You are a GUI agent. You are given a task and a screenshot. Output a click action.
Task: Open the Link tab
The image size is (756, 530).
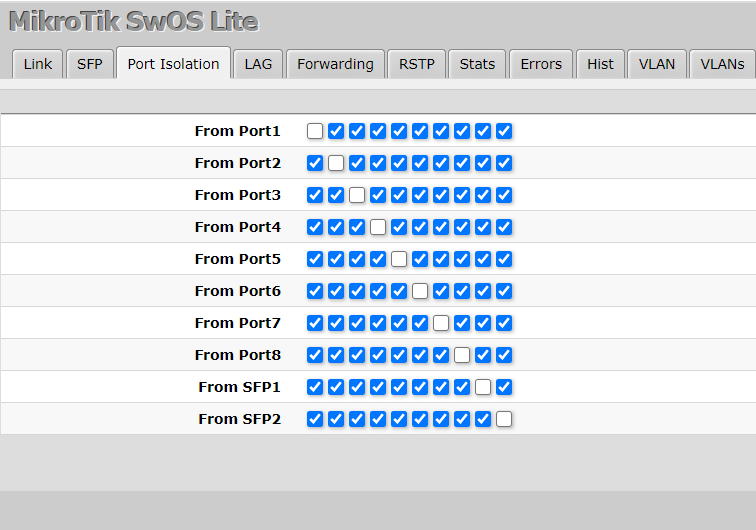pos(38,64)
